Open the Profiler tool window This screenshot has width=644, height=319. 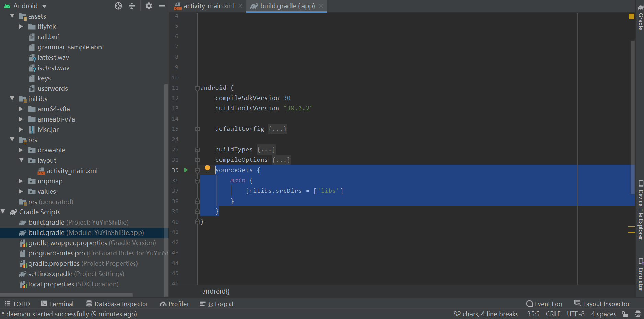pyautogui.click(x=175, y=304)
